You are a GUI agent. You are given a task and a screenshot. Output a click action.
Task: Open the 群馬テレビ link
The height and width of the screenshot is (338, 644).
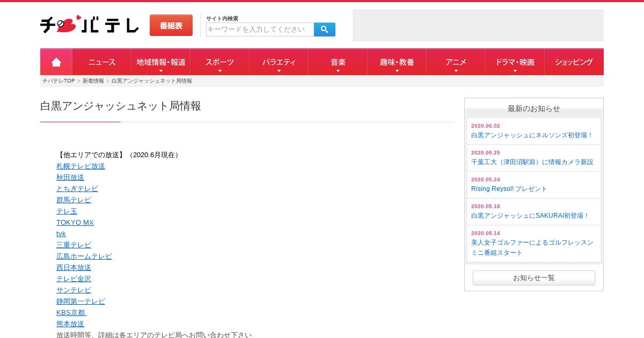[74, 200]
